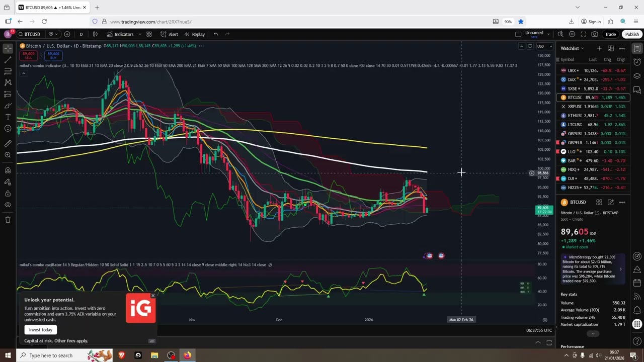Open the chats sidebar panel

pos(637,90)
